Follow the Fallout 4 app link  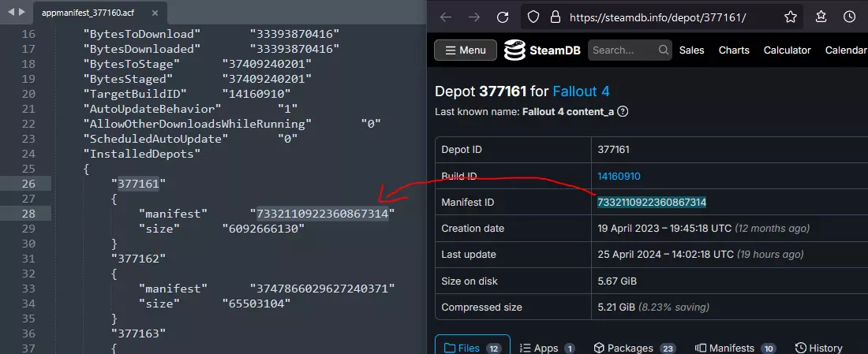[x=581, y=91]
